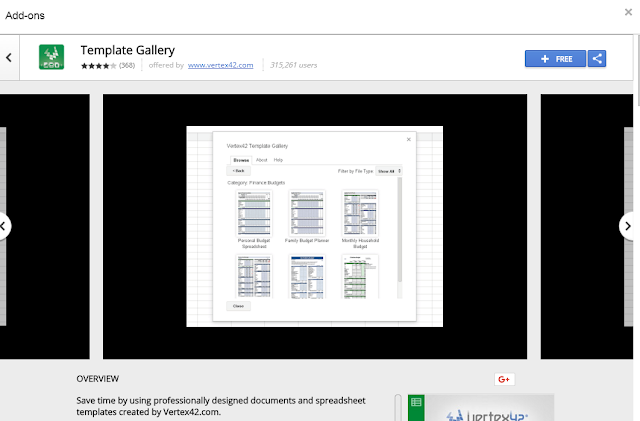Install add-on with the FREE button
This screenshot has height=421, width=640.
point(555,59)
